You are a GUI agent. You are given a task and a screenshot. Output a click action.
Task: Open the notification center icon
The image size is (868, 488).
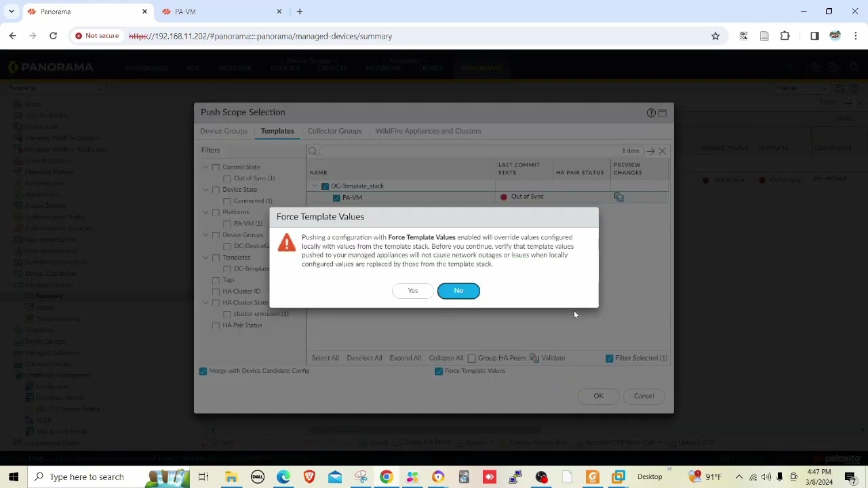coord(850,477)
